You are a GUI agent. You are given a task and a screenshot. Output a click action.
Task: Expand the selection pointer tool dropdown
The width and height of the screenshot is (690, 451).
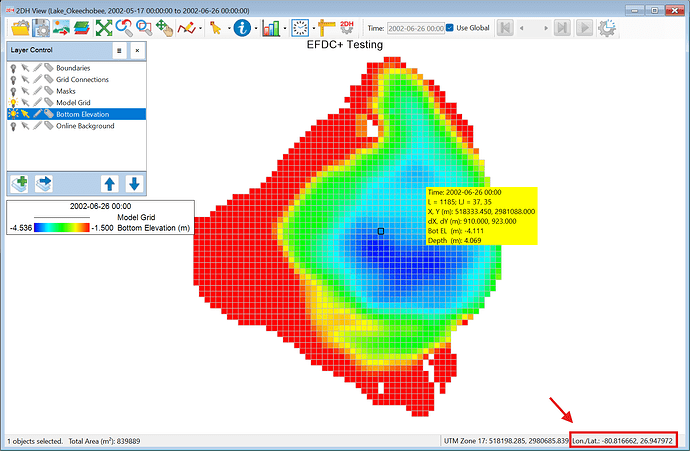tap(229, 29)
